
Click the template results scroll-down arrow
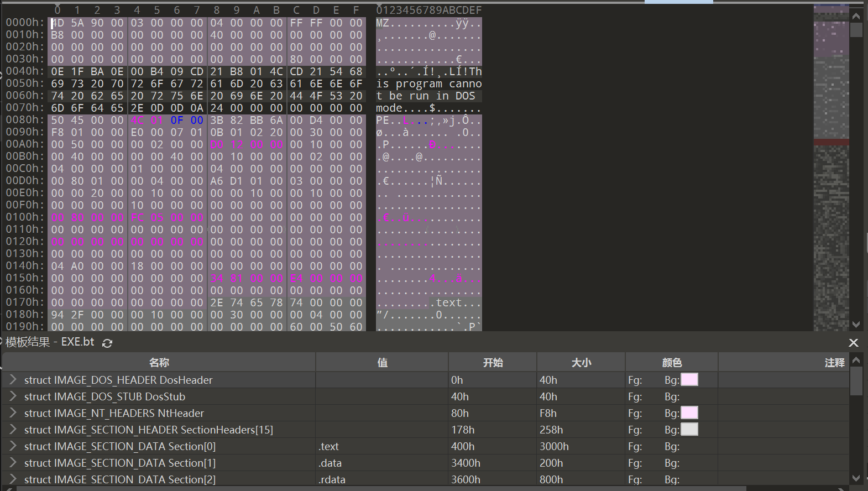[856, 478]
